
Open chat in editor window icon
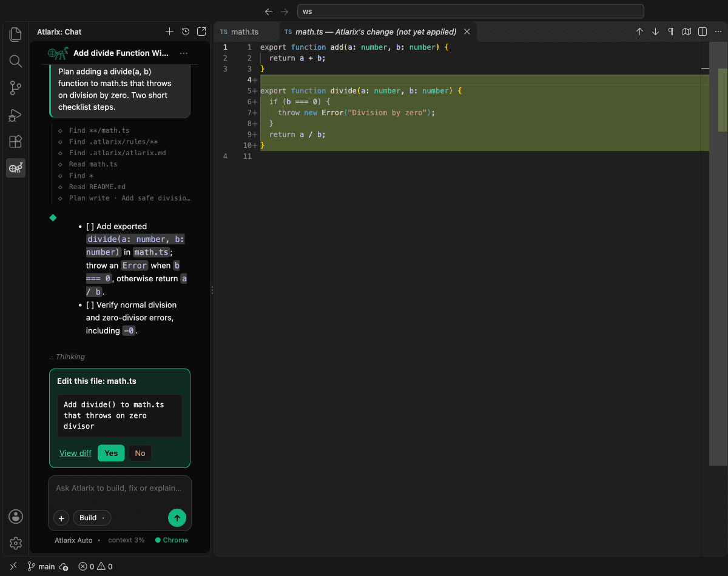pyautogui.click(x=201, y=32)
